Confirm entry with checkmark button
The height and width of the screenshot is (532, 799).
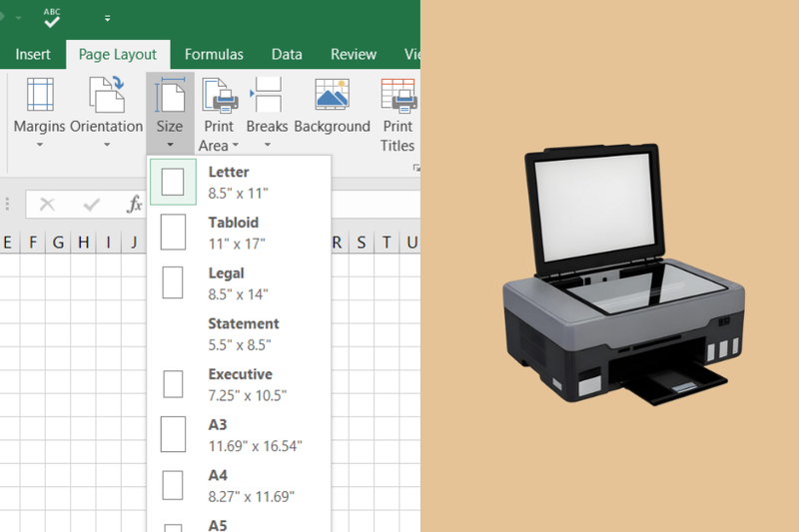tap(92, 205)
